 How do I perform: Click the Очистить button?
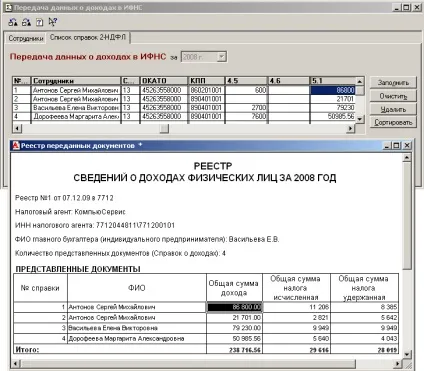(x=393, y=96)
